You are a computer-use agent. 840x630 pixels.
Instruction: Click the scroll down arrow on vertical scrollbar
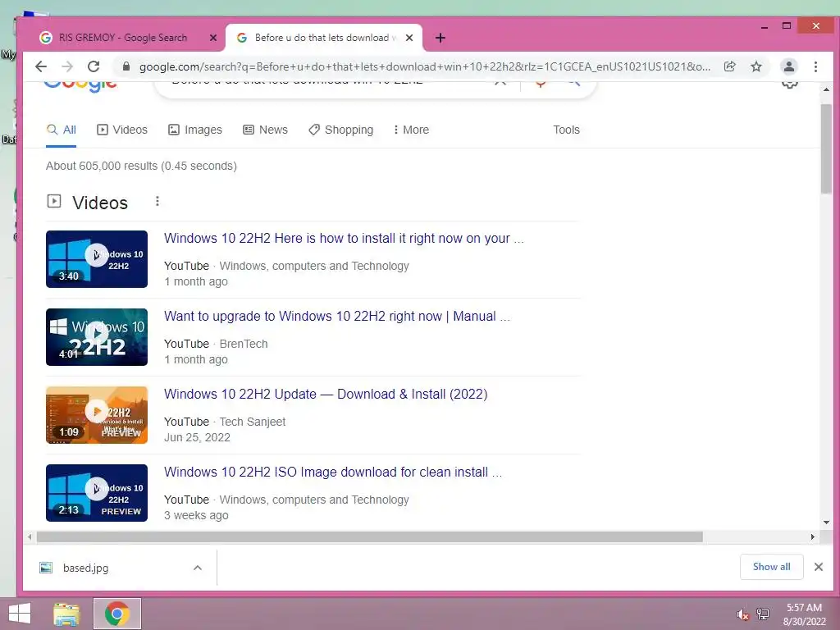click(x=826, y=523)
